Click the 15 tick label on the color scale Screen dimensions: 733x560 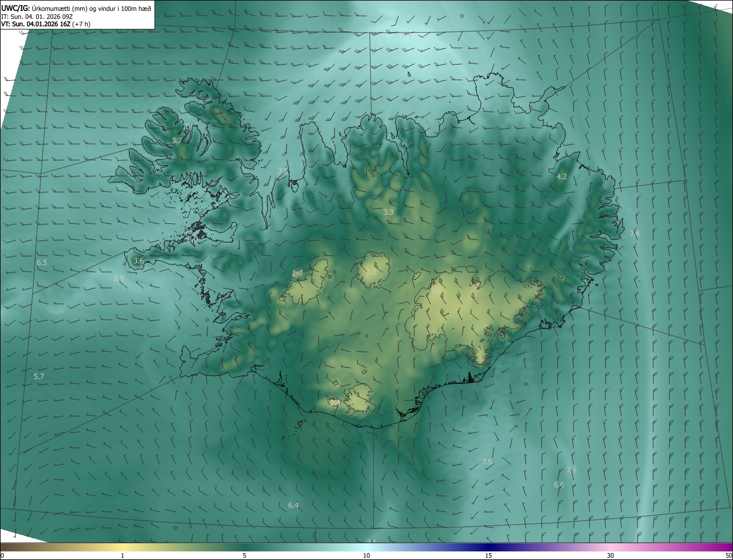click(488, 555)
